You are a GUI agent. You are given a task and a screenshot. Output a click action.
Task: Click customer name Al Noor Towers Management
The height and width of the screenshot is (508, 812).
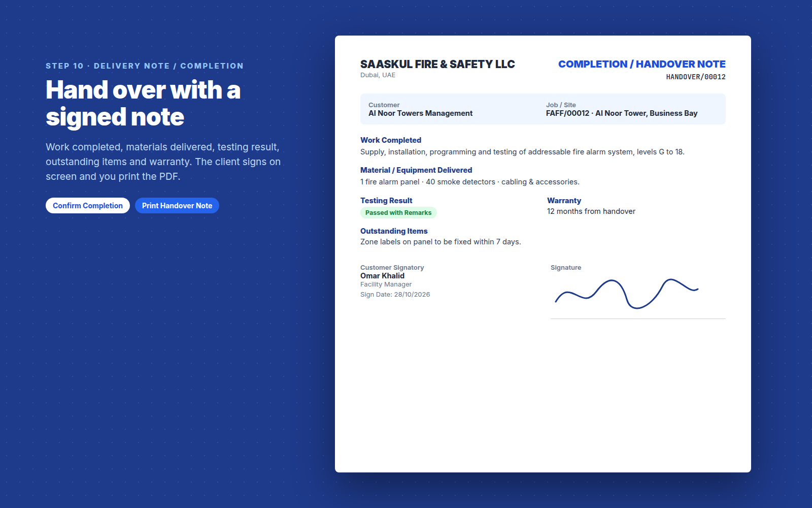tap(420, 113)
